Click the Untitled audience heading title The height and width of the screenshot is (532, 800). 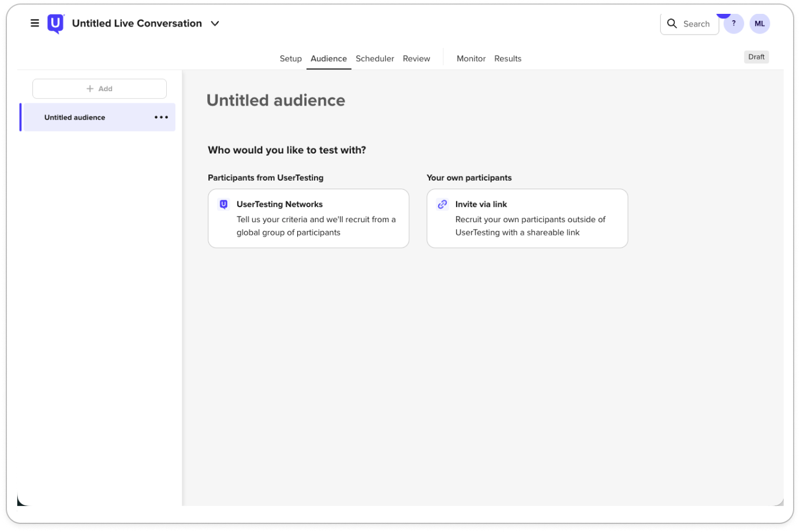[x=276, y=100]
